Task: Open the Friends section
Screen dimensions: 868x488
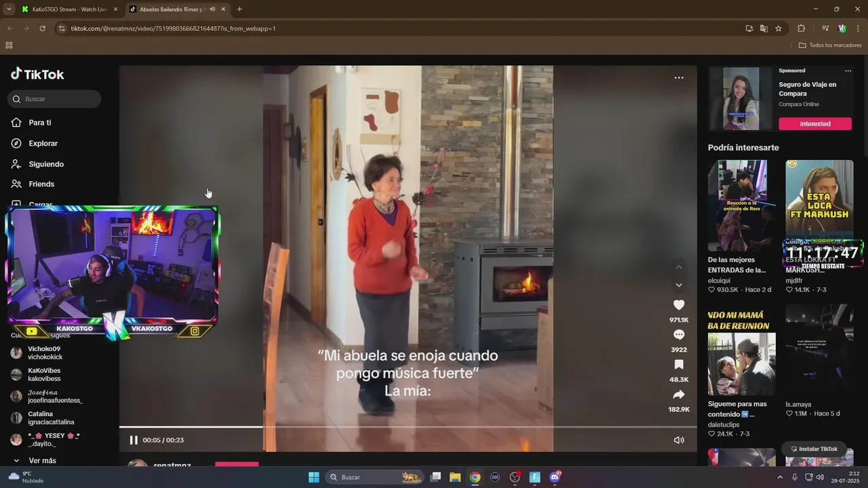Action: pyautogui.click(x=33, y=184)
